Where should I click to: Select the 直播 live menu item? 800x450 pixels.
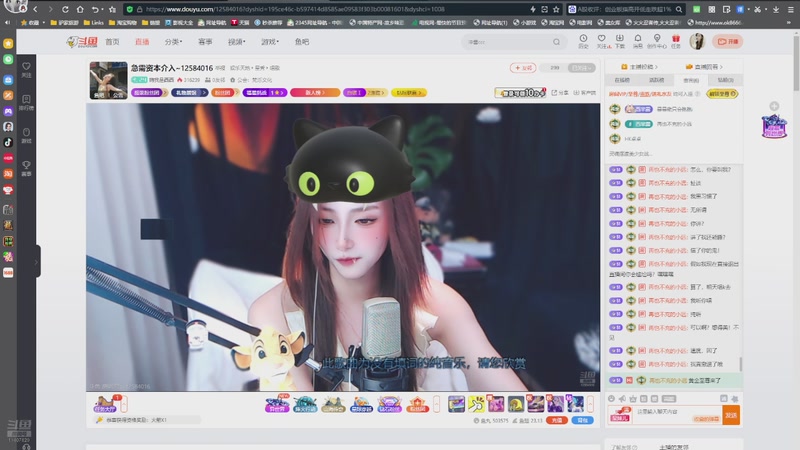click(142, 42)
